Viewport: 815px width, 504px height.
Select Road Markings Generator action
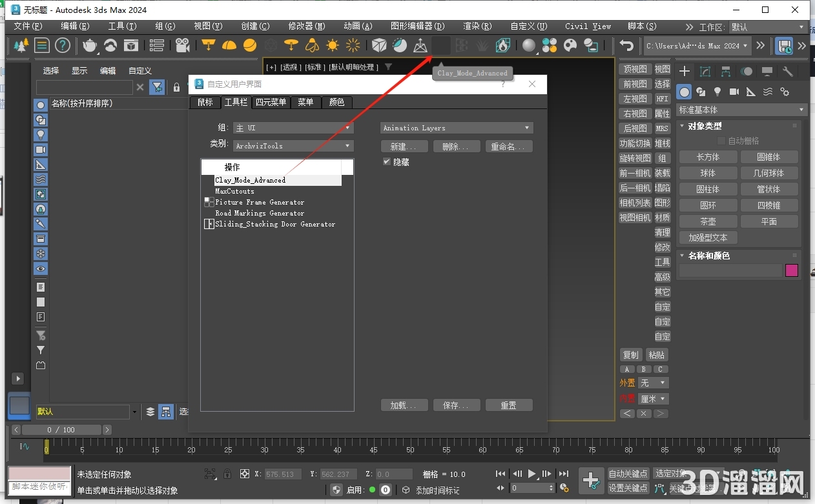[260, 213]
